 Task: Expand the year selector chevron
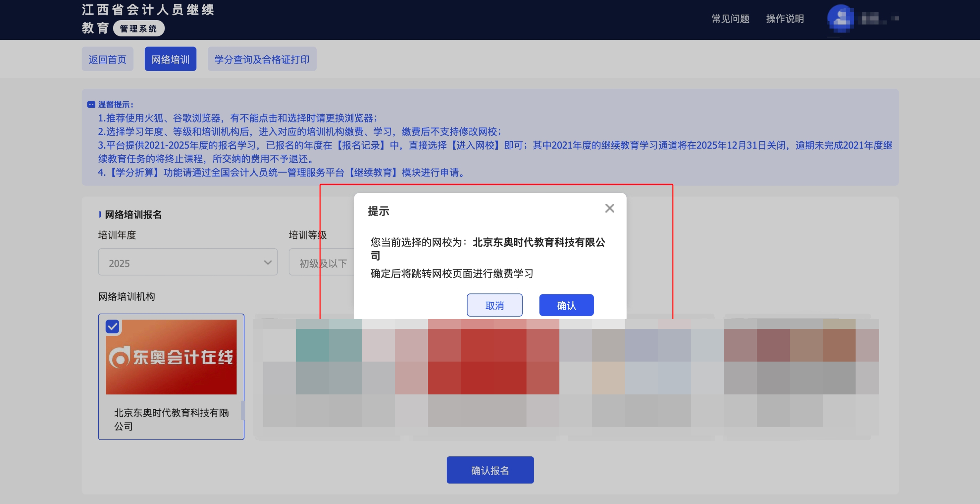click(x=267, y=262)
